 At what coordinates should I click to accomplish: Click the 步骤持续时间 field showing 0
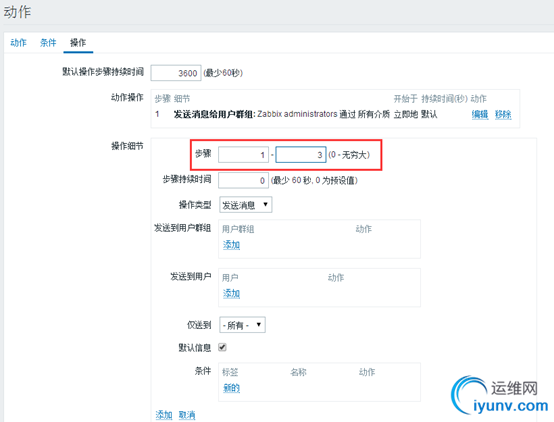coord(243,180)
